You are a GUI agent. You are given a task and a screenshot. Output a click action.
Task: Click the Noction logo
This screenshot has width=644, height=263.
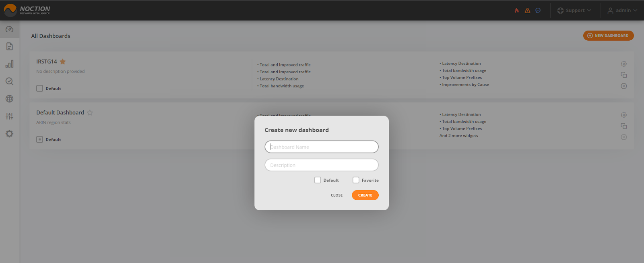pyautogui.click(x=27, y=10)
